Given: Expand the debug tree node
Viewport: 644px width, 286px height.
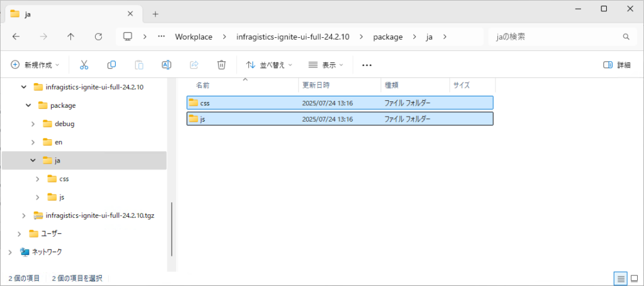Looking at the screenshot, I should [33, 123].
